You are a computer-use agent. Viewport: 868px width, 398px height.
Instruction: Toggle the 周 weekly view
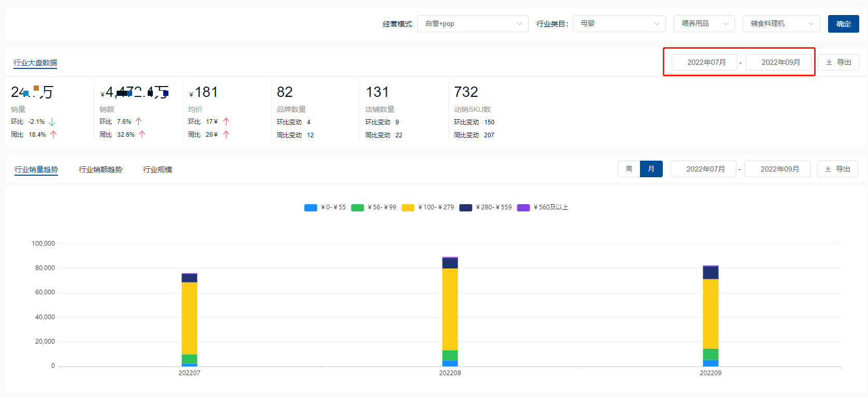point(629,169)
